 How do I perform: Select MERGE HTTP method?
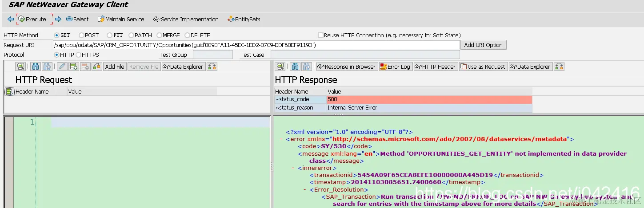click(x=159, y=35)
